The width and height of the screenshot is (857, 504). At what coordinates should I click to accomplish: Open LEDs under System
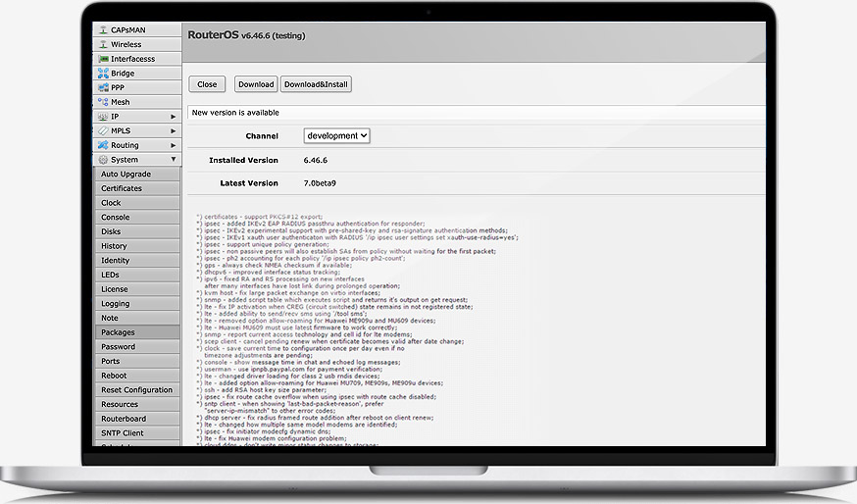click(137, 275)
